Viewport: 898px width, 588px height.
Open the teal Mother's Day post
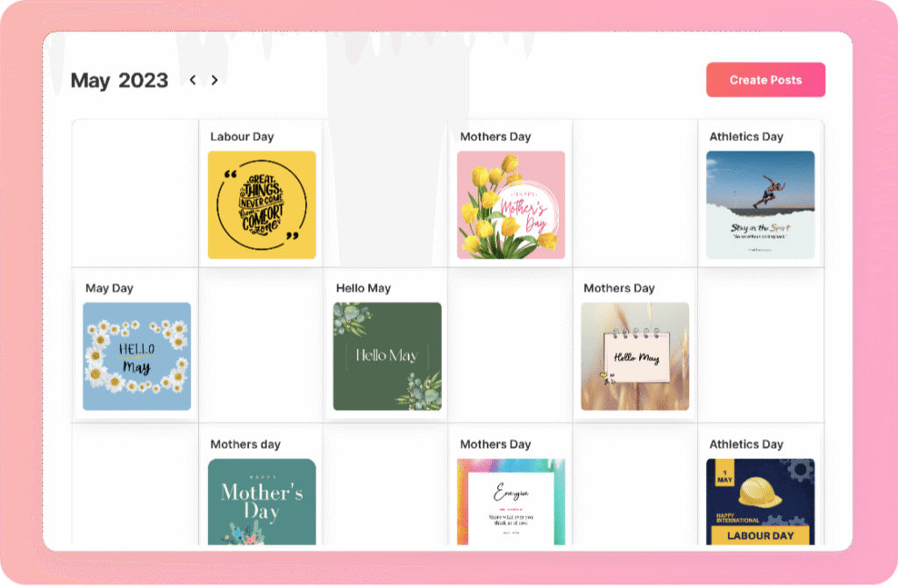[x=261, y=501]
